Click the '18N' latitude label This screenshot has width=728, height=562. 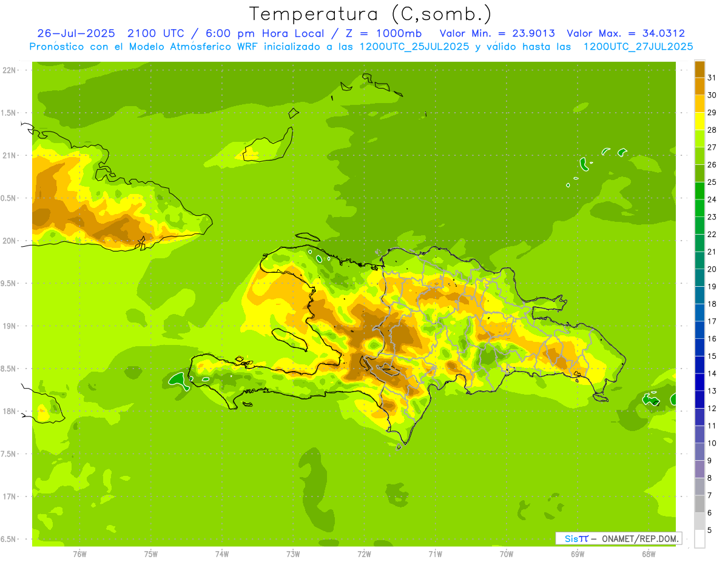(x=9, y=411)
